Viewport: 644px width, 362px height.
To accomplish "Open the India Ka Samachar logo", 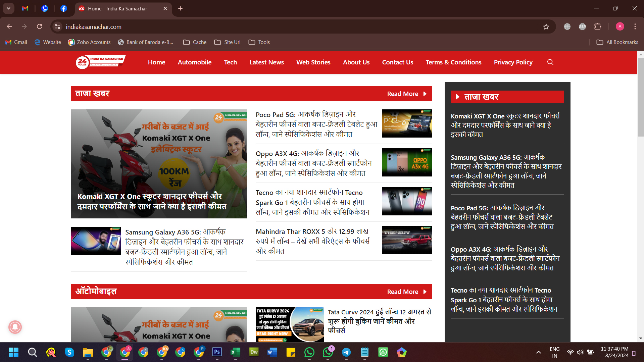I will click(101, 62).
